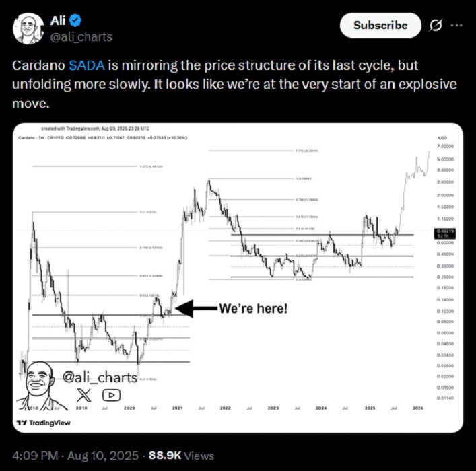Click the 2026 label on the time axis

coord(419,408)
